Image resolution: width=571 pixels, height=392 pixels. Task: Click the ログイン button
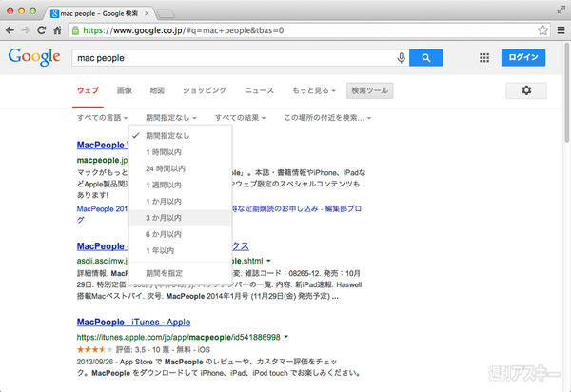coord(523,57)
